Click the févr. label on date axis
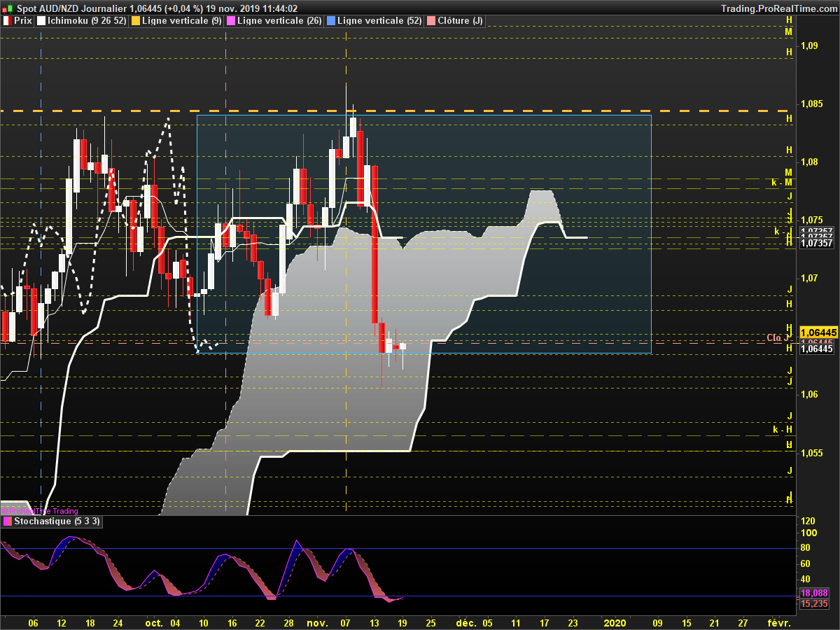This screenshot has width=840, height=630. click(x=779, y=622)
